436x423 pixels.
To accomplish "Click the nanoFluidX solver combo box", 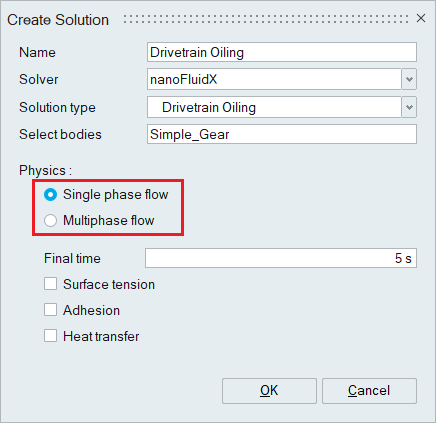I will click(274, 79).
